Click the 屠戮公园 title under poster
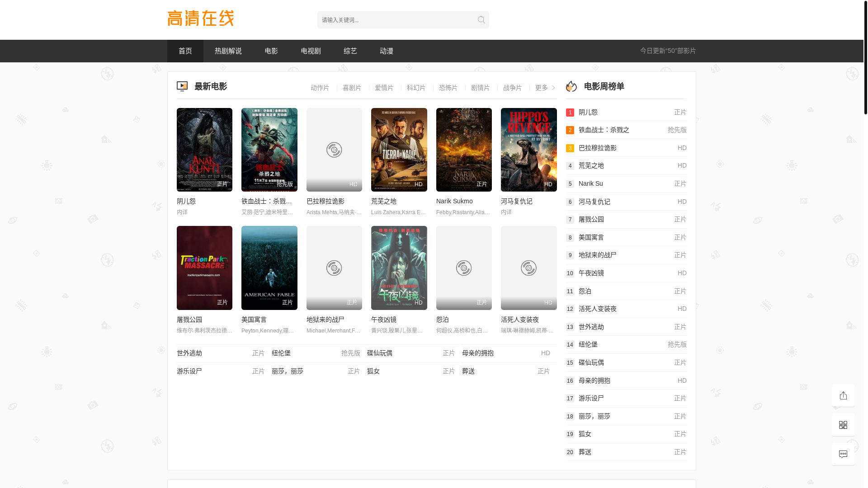The height and width of the screenshot is (488, 868). [x=189, y=319]
